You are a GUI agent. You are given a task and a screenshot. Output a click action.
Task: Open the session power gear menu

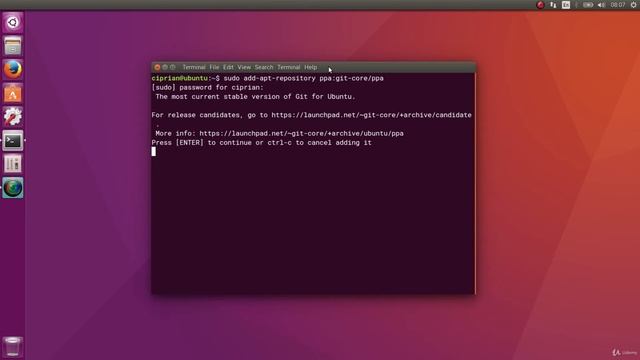pyautogui.click(x=634, y=5)
